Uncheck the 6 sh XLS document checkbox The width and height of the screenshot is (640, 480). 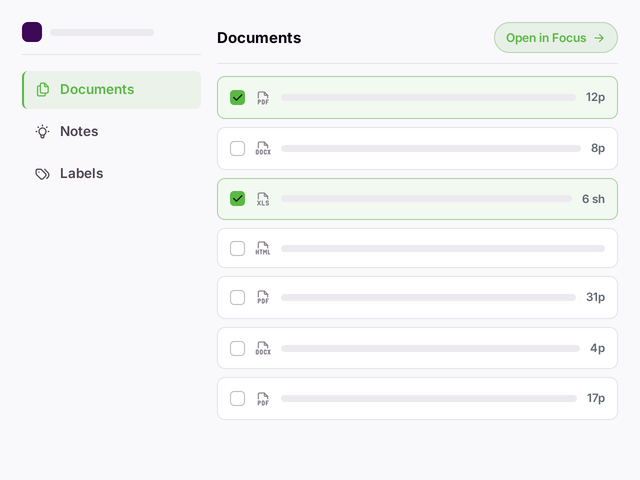tap(238, 199)
